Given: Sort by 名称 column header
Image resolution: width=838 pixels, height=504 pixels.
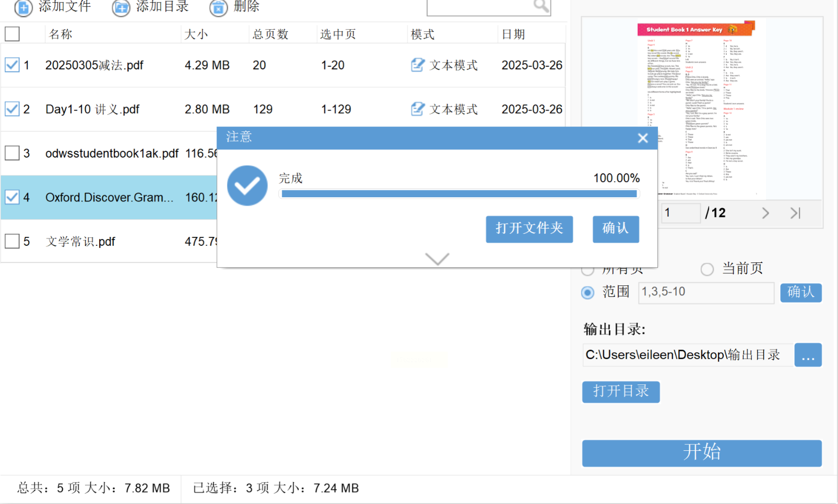Looking at the screenshot, I should pyautogui.click(x=61, y=34).
